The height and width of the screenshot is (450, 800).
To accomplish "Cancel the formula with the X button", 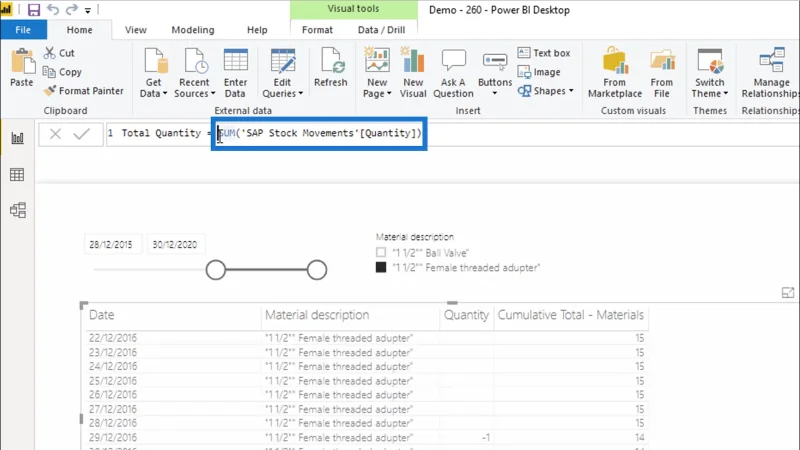I will pos(55,134).
